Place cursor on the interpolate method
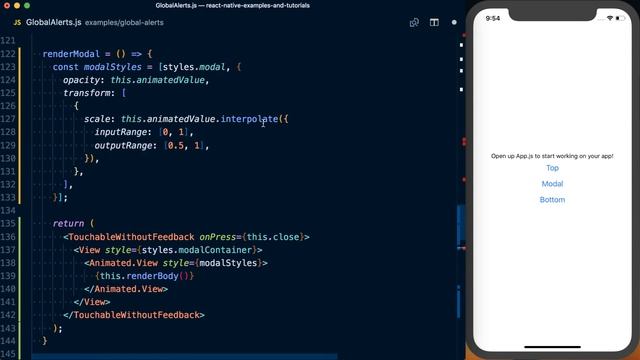Screen dimensions: 640x360 249,119
